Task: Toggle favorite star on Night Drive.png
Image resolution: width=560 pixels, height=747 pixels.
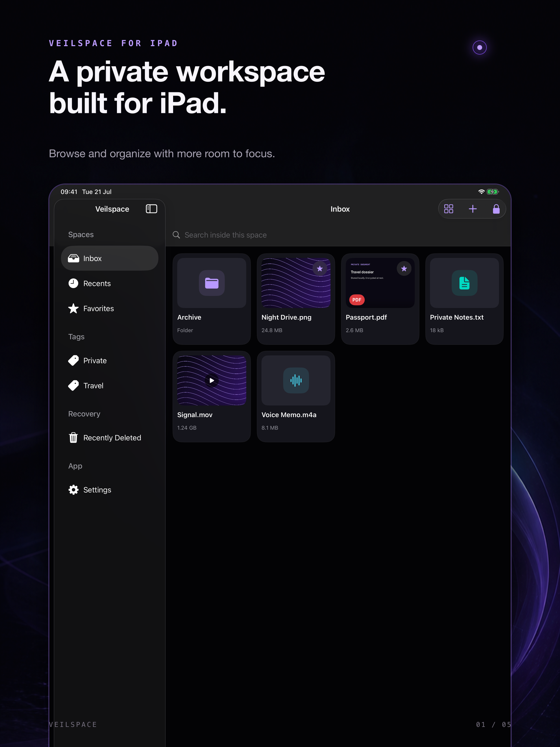Action: (x=320, y=269)
